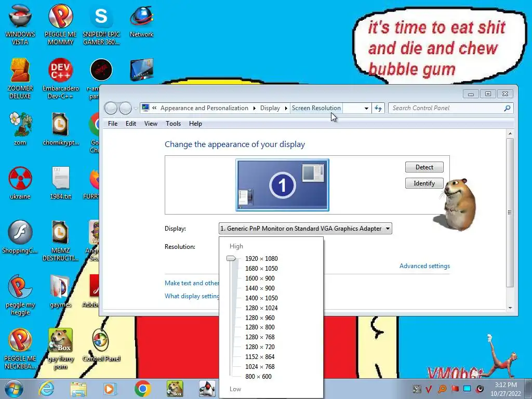Open the Tools menu
Image resolution: width=532 pixels, height=399 pixels.
[173, 124]
